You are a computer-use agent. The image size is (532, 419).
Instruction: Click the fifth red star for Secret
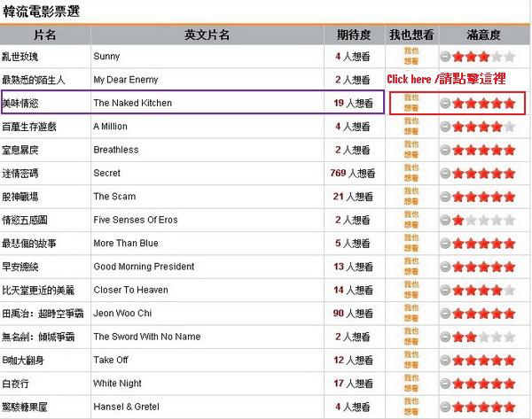point(510,174)
